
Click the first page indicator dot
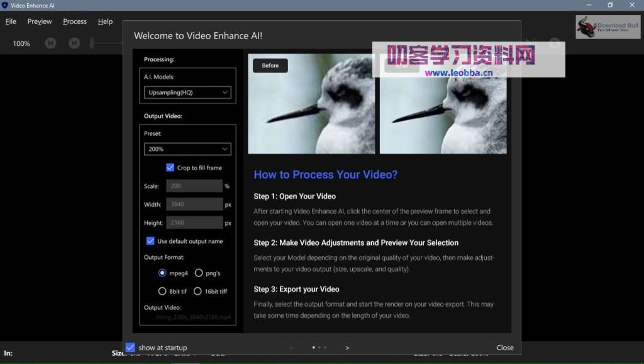click(314, 348)
